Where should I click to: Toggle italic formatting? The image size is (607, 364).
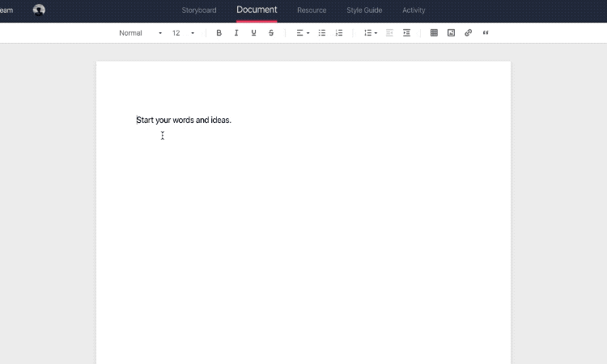pyautogui.click(x=236, y=33)
